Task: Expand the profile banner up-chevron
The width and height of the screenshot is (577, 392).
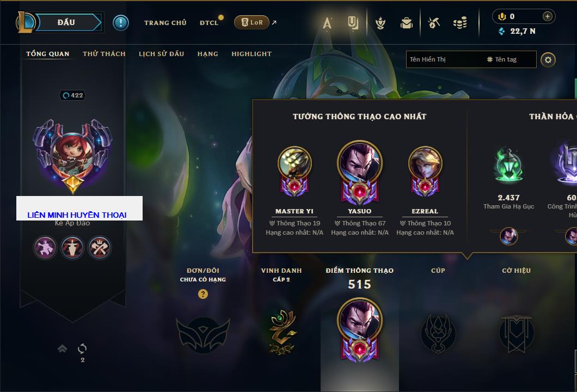Action: tap(62, 348)
